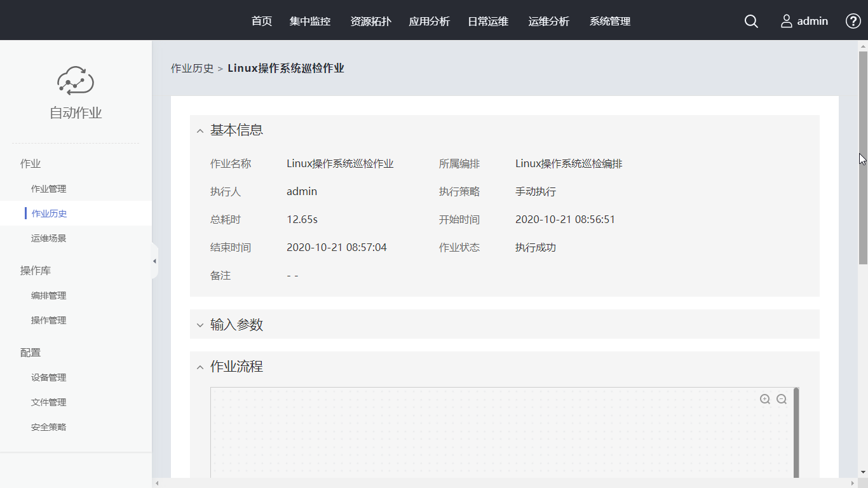Open the 系统管理 top menu
The height and width of the screenshot is (488, 868).
click(610, 21)
